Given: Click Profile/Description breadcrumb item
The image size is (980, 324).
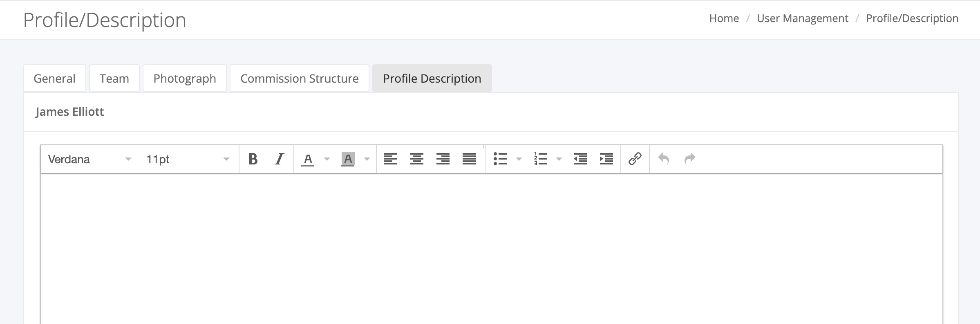Looking at the screenshot, I should [x=912, y=18].
